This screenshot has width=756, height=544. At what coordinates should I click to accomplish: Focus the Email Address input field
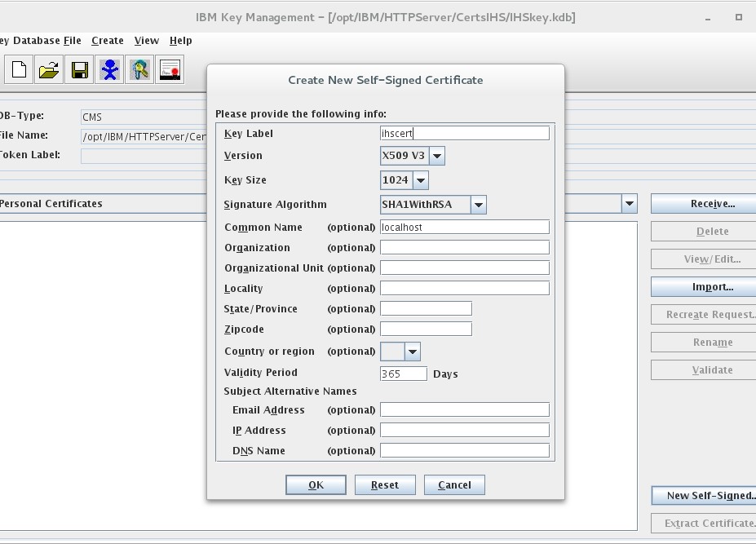point(465,410)
